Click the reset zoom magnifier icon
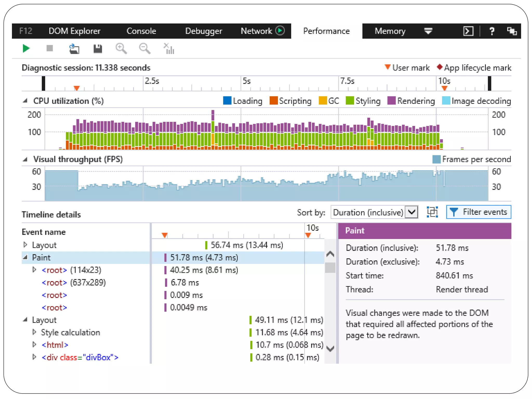 pyautogui.click(x=144, y=49)
